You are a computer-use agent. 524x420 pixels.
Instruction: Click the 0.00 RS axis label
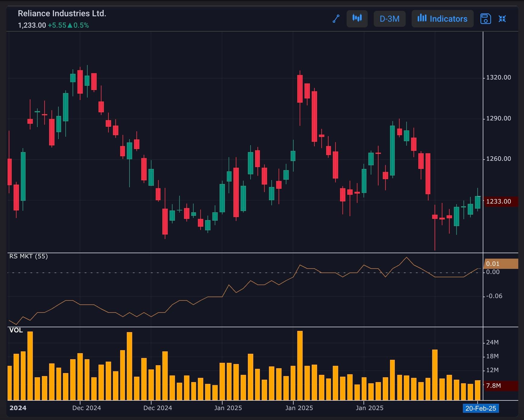click(493, 272)
